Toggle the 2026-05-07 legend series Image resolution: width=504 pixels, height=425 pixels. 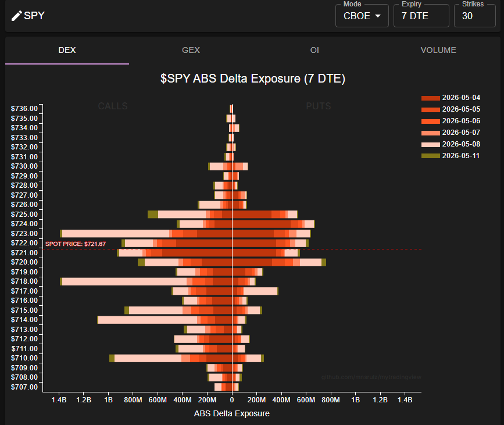[451, 133]
